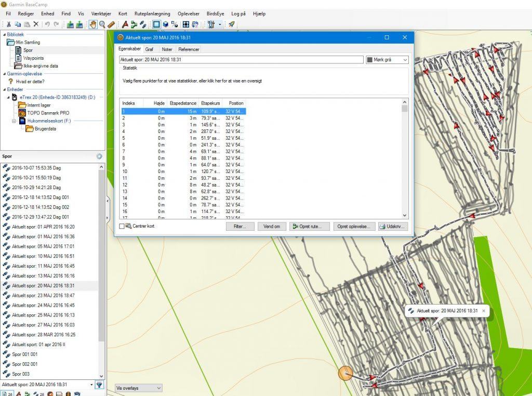Image resolution: width=532 pixels, height=396 pixels.
Task: Click the Delete X toolbar icon
Action: coord(36,24)
